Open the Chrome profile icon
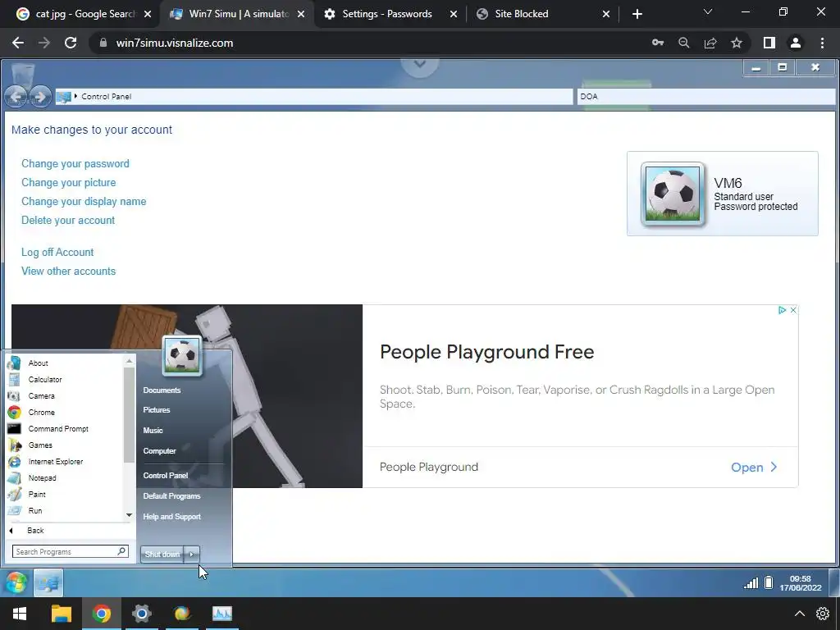This screenshot has width=840, height=630. click(x=796, y=43)
